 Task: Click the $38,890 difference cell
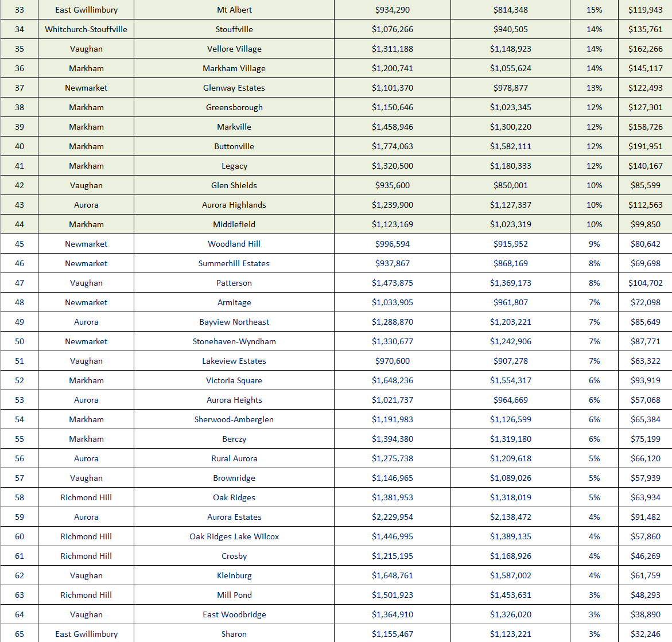[x=645, y=614]
